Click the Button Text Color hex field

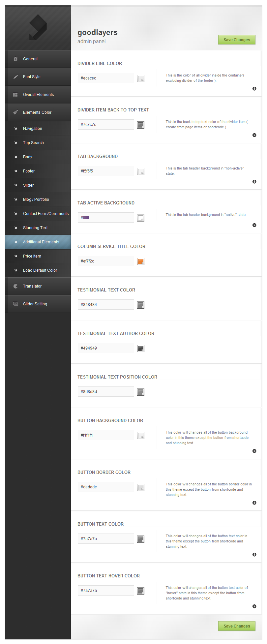[106, 539]
